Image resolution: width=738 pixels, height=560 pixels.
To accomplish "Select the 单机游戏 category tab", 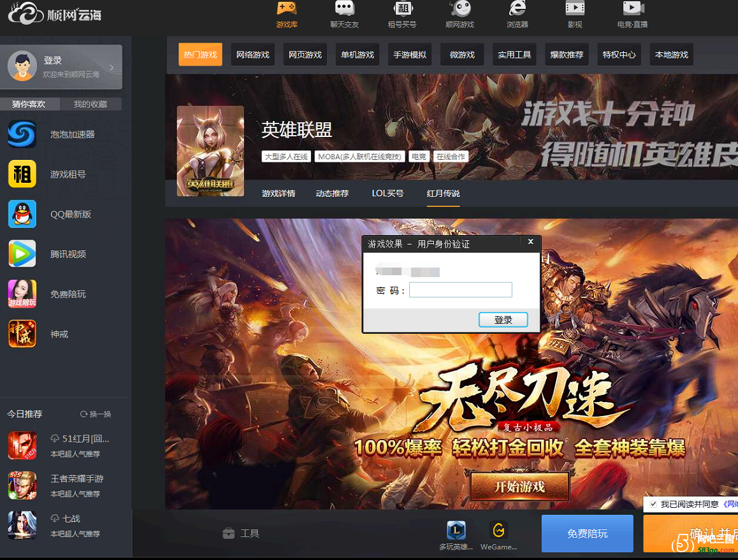I will click(358, 55).
